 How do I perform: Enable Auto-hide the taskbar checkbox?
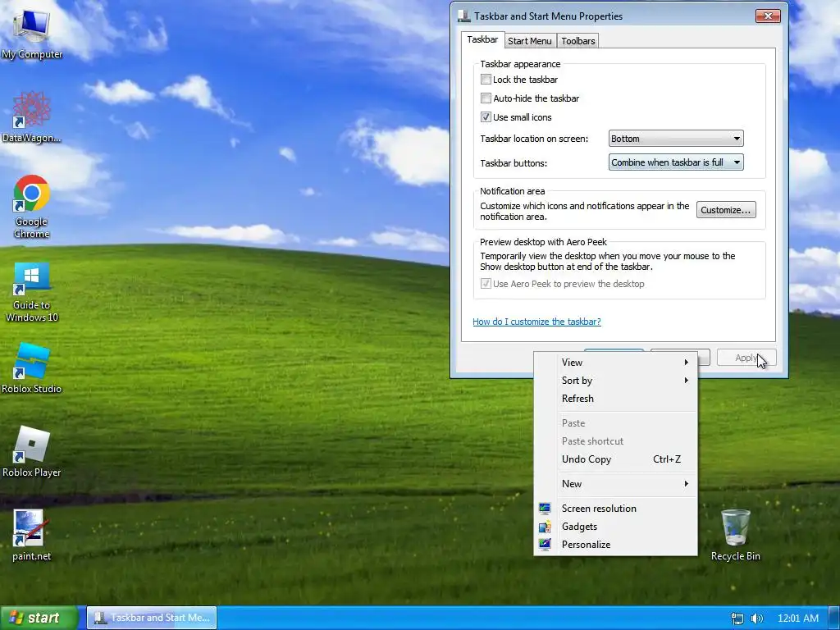(486, 98)
